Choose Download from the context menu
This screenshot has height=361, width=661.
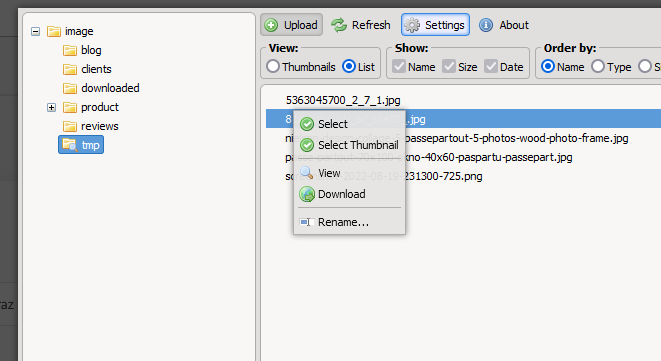349,194
